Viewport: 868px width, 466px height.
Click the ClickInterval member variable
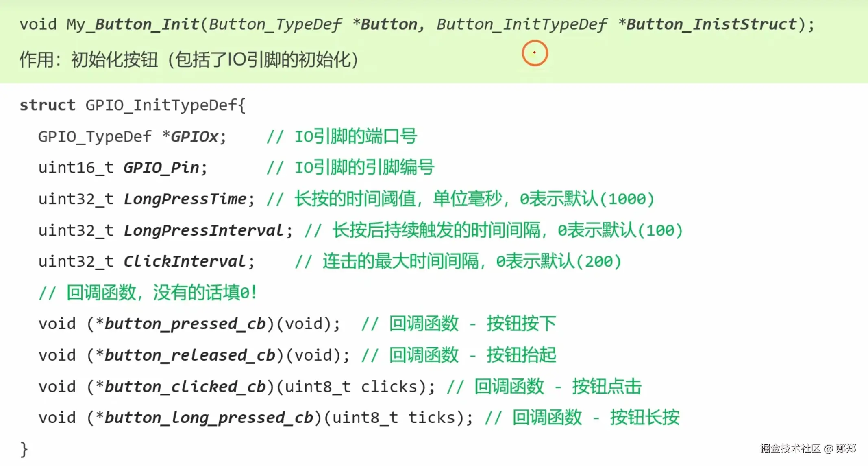(x=185, y=261)
